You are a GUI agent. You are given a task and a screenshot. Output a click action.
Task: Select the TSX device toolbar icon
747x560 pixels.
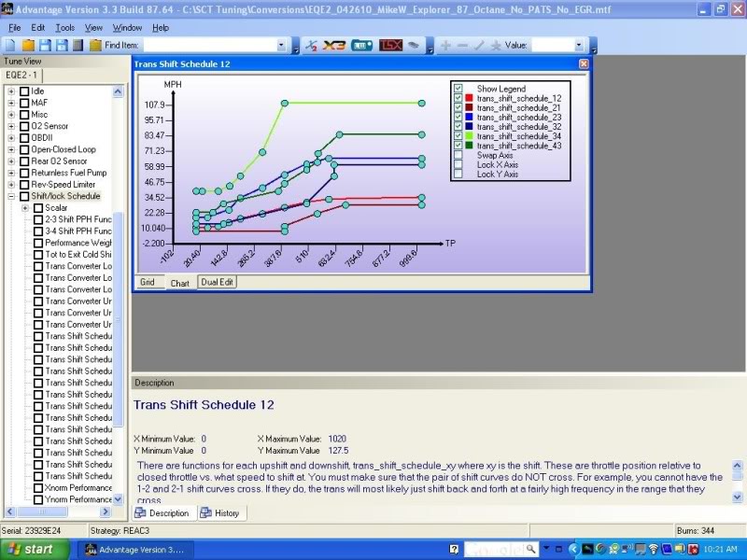390,45
